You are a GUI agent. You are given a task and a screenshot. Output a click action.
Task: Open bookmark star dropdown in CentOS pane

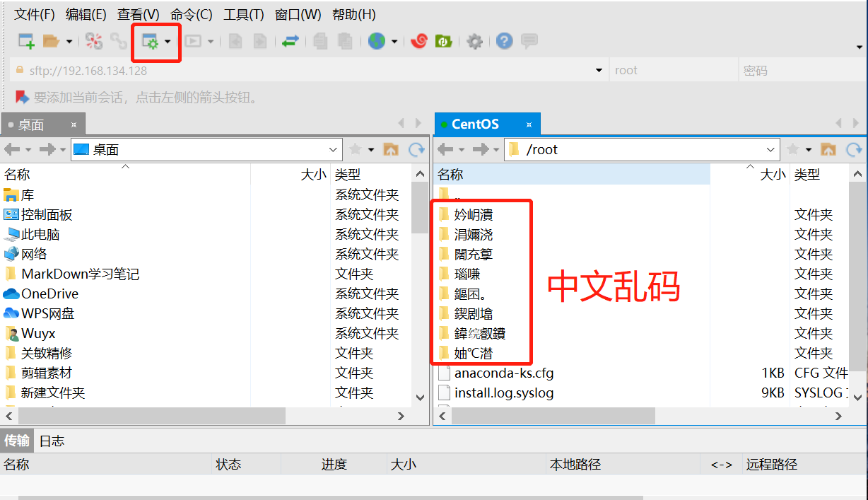point(808,150)
